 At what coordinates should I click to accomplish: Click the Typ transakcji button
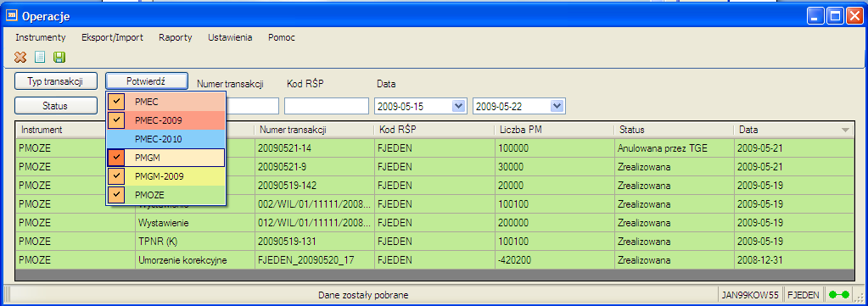tap(56, 81)
